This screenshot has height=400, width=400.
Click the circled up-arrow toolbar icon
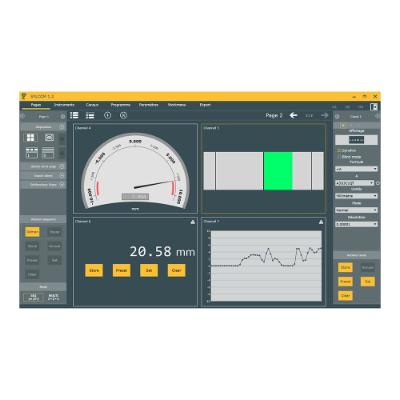click(x=123, y=116)
